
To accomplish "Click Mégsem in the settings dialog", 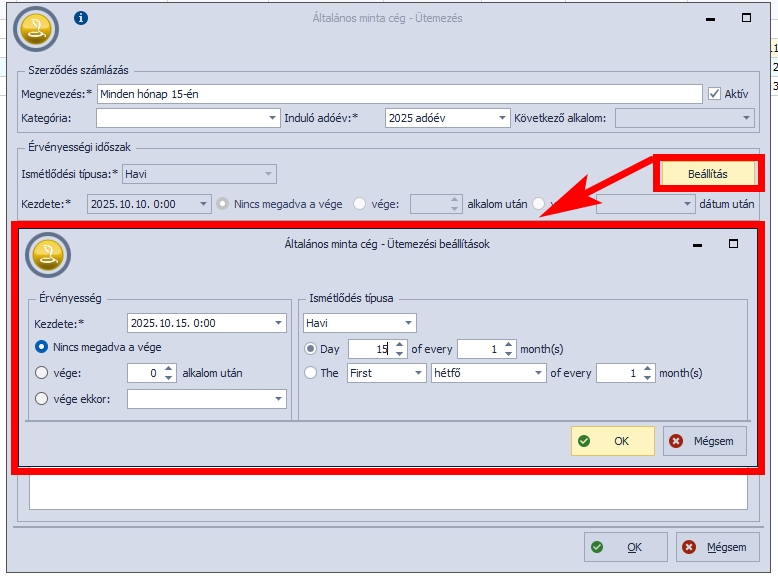I will tap(704, 441).
